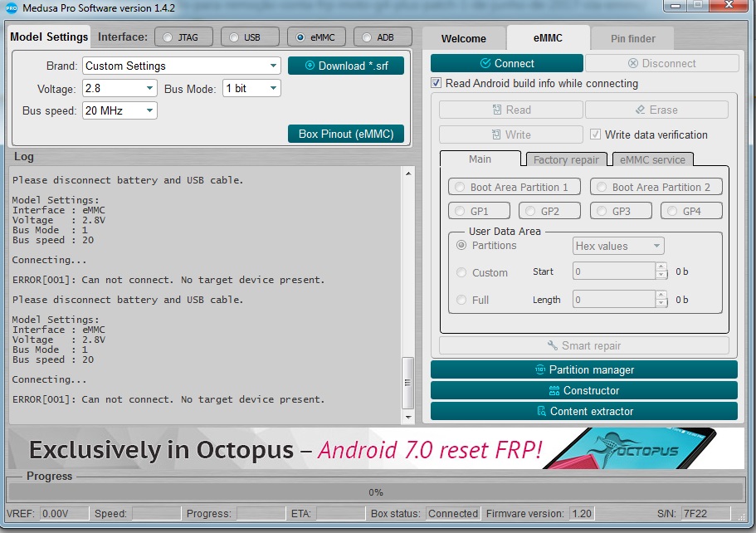Switch to the Welcome tab
The image size is (756, 533).
tap(463, 38)
